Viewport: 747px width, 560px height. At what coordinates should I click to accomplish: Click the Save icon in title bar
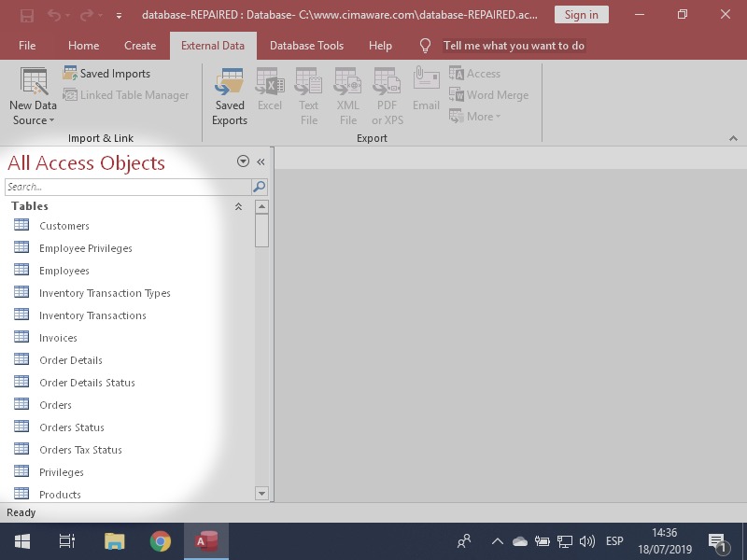[27, 15]
